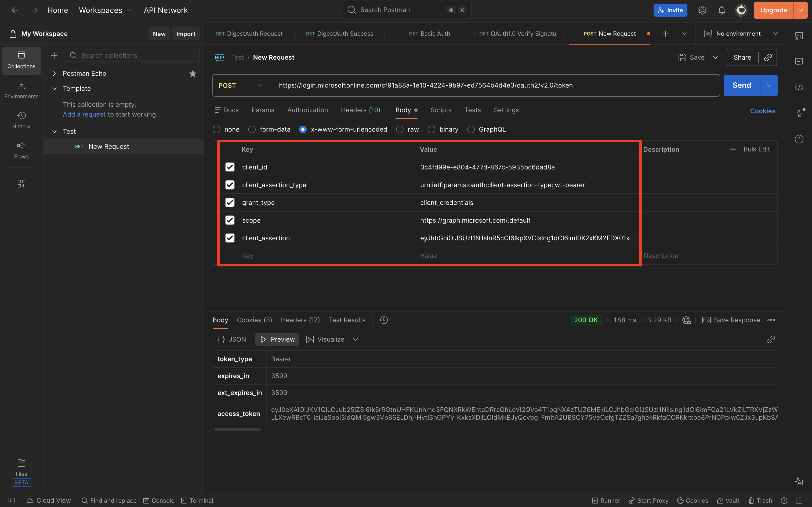Open the Save options arrow
This screenshot has height=507, width=812.
click(715, 57)
